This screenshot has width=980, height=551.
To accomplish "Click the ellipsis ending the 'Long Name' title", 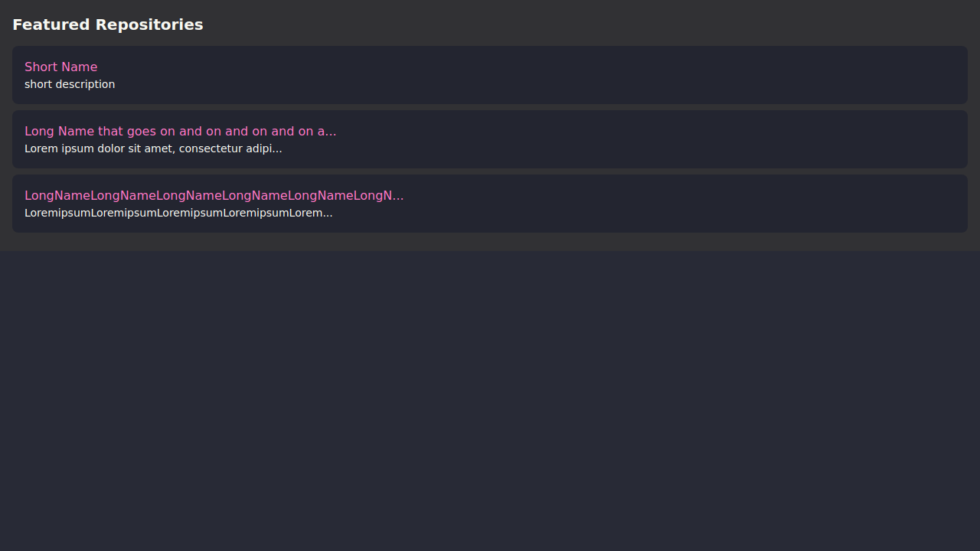I will (x=331, y=133).
